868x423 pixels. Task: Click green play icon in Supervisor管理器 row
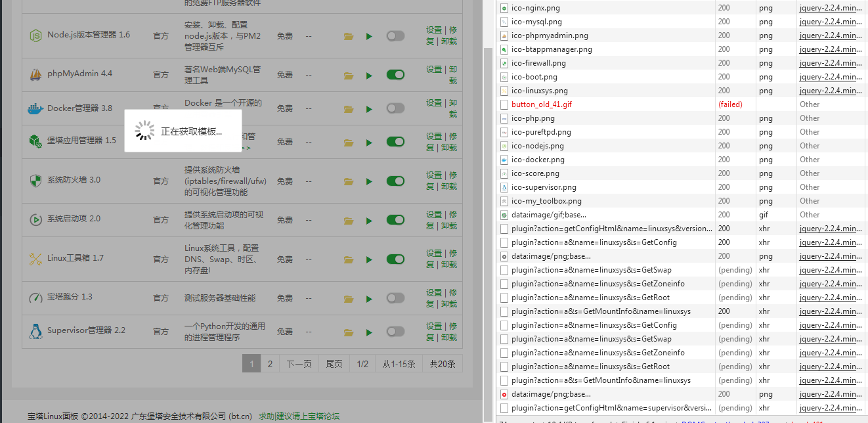[369, 332]
